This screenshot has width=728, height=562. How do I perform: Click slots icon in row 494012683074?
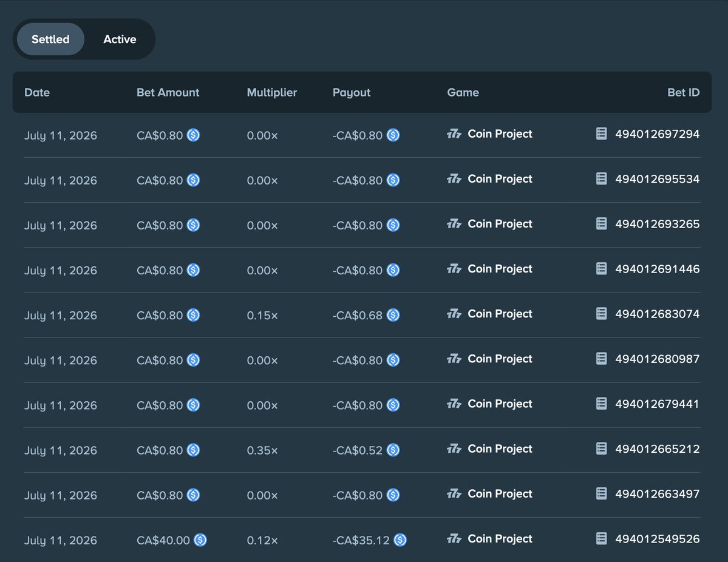tap(454, 314)
